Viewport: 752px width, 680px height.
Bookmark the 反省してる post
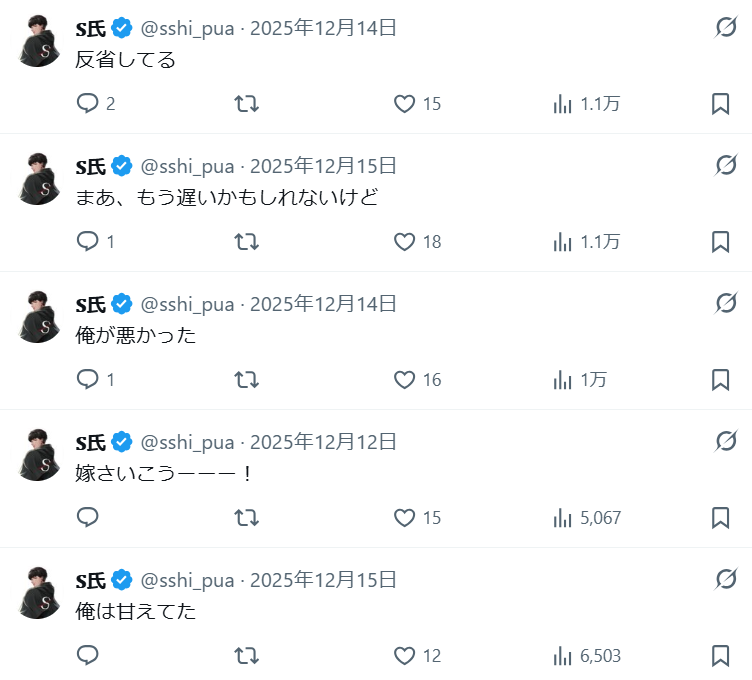[720, 104]
